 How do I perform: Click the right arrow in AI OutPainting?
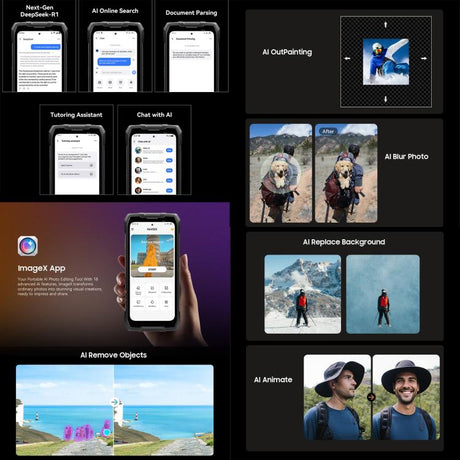(x=424, y=58)
